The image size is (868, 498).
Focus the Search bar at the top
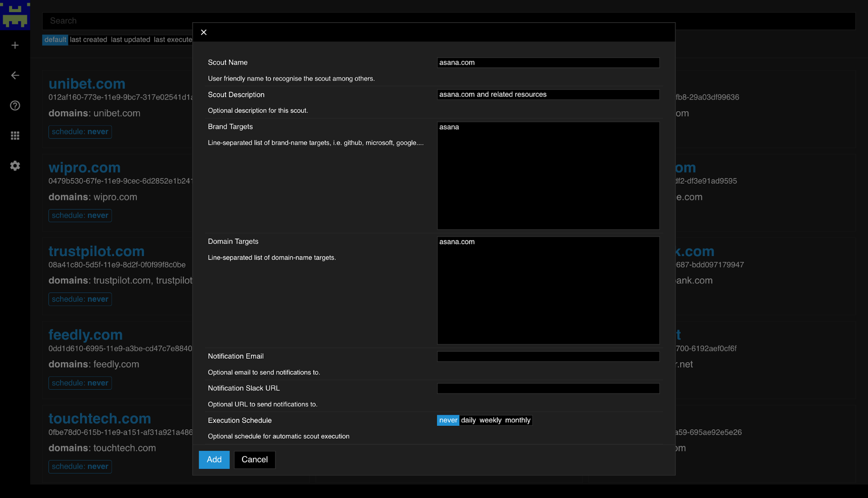click(130, 20)
